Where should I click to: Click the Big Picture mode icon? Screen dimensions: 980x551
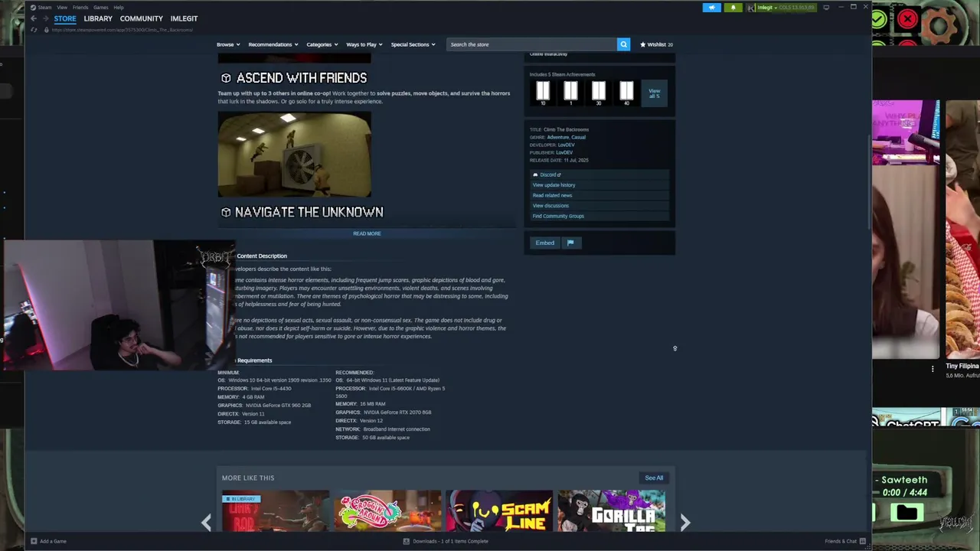826,8
